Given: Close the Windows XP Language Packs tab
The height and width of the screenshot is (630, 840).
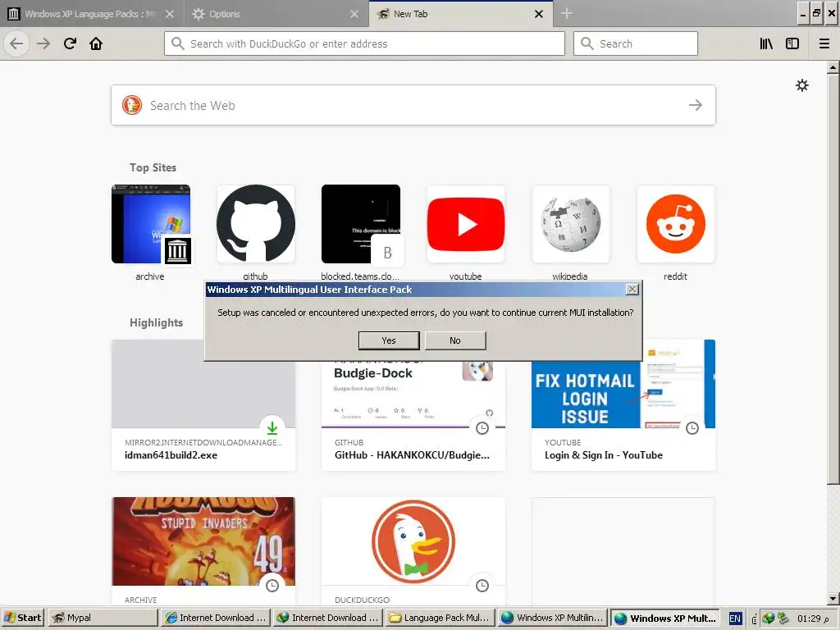Looking at the screenshot, I should point(170,14).
